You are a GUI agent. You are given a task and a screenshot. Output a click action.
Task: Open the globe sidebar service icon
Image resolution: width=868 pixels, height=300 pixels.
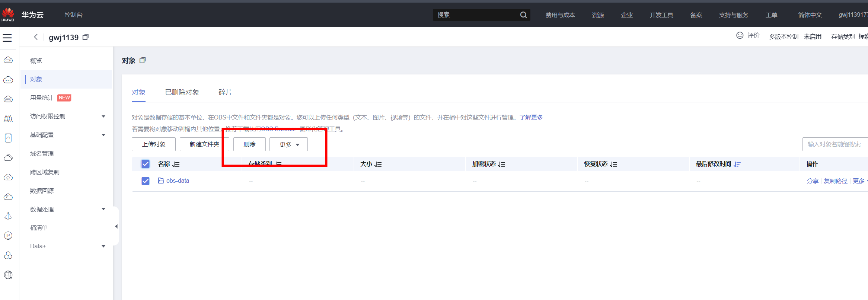coord(8,275)
